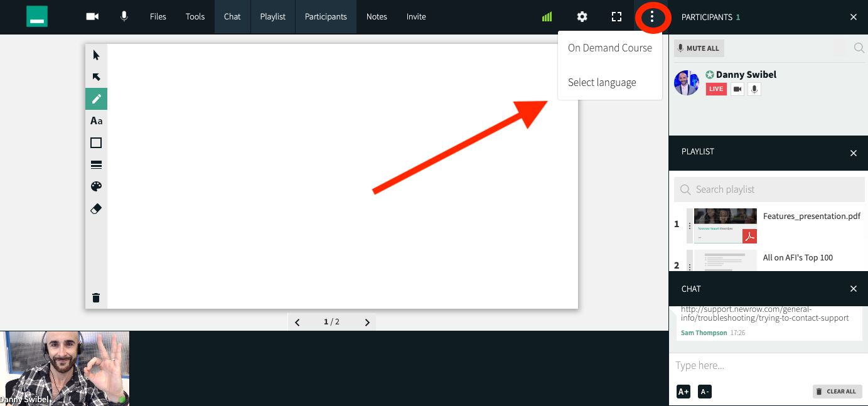Choose On Demand Course from menu
Image resolution: width=868 pixels, height=406 pixels.
(610, 48)
